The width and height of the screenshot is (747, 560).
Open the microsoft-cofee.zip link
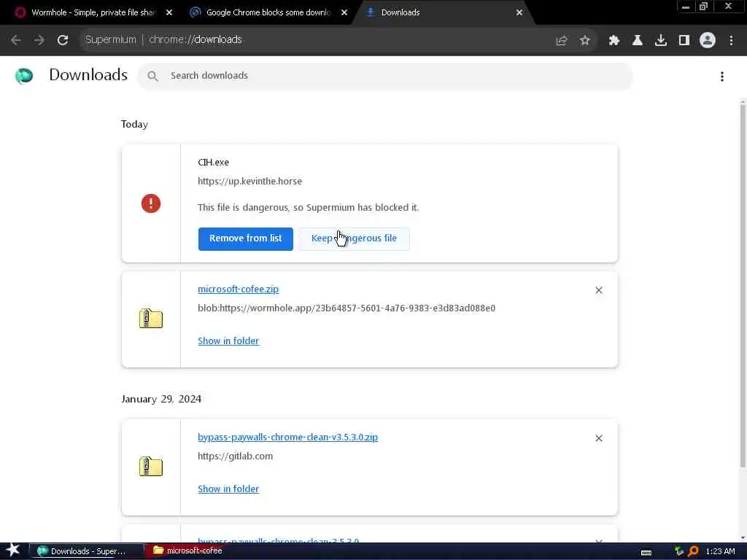[x=239, y=289]
